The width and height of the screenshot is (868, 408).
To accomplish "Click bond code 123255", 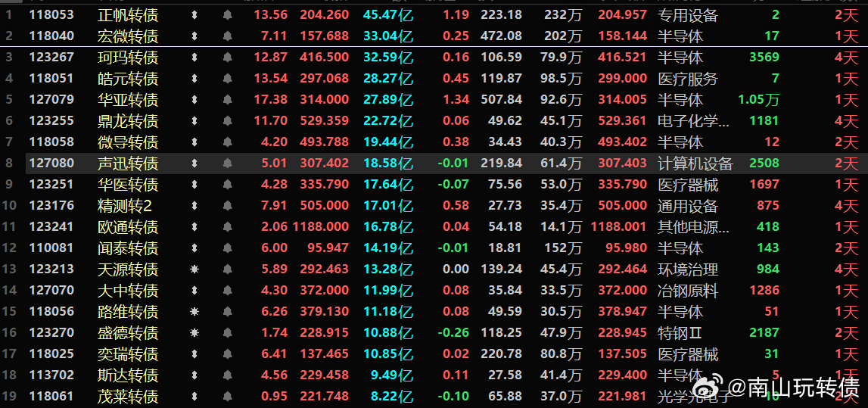I will [x=51, y=120].
